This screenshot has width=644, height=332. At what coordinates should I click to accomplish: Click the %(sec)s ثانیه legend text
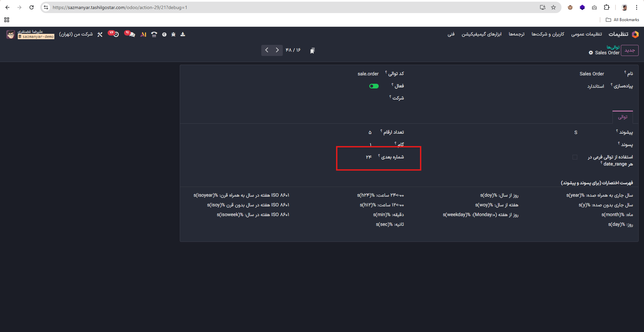[x=390, y=224]
